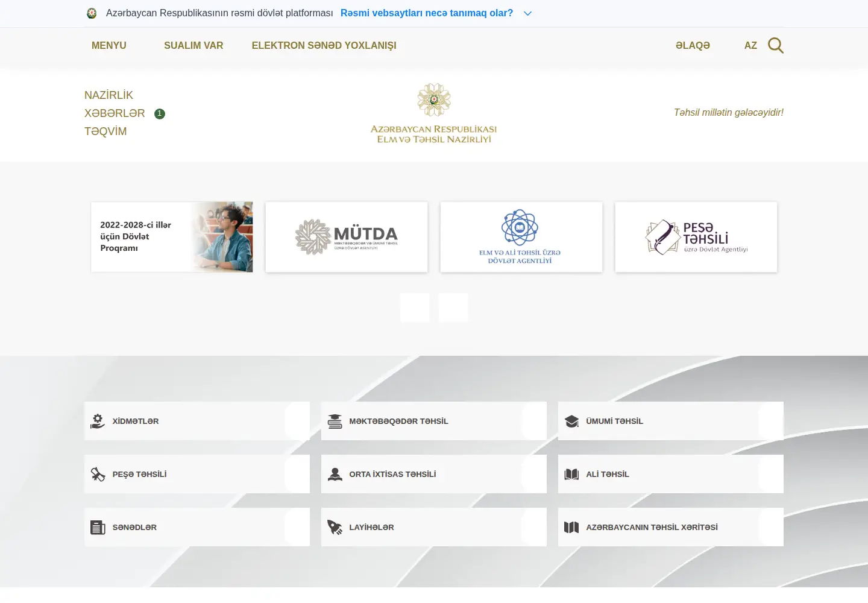Image resolution: width=868 pixels, height=603 pixels.
Task: Click the Azərbaycanın təhsil xəritəsi map icon
Action: click(x=571, y=527)
